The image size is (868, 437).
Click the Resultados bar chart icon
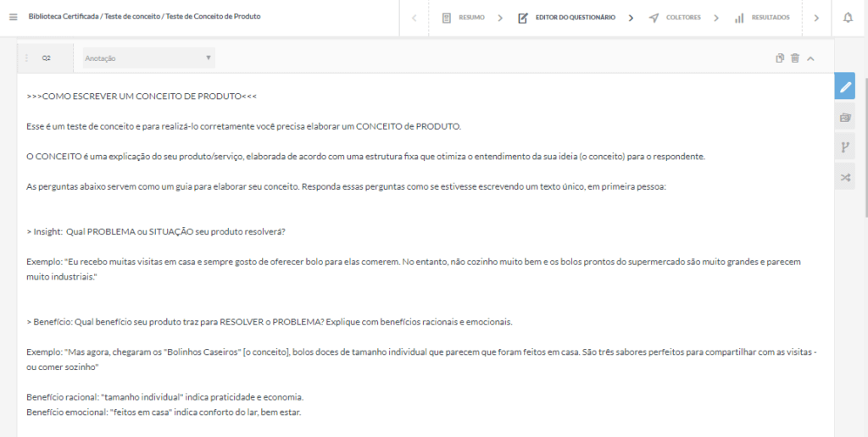[739, 18]
